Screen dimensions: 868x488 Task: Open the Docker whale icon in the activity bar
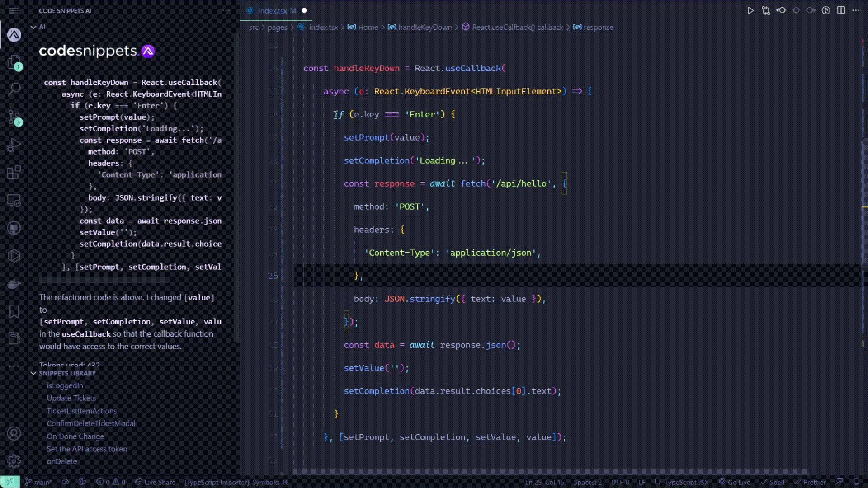pos(14,283)
